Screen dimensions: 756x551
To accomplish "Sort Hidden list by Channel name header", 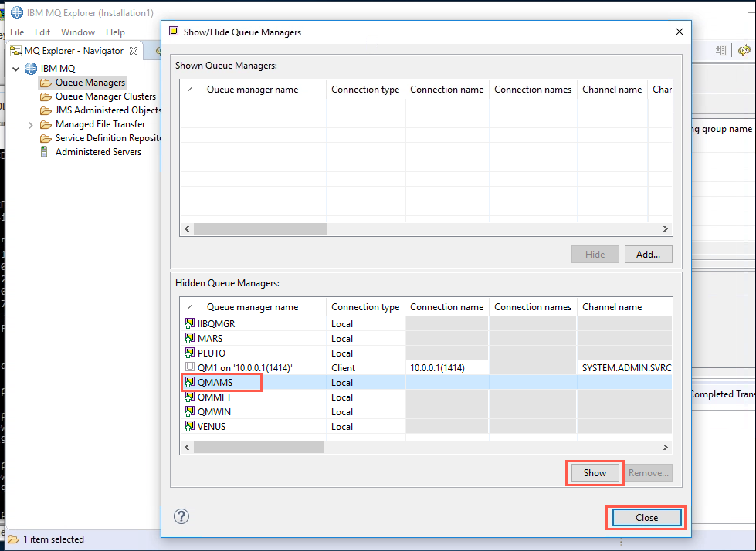I will [x=612, y=307].
